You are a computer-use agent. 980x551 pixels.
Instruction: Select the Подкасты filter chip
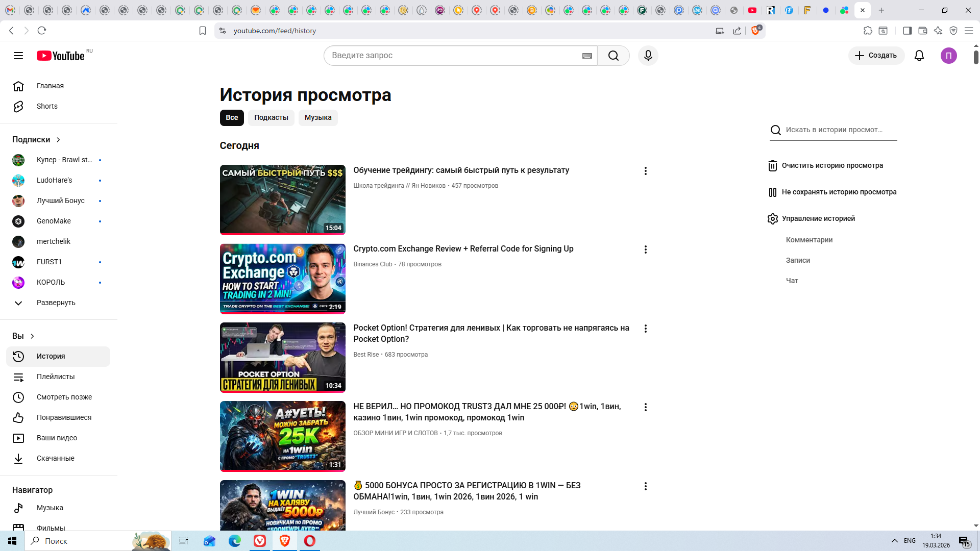271,118
